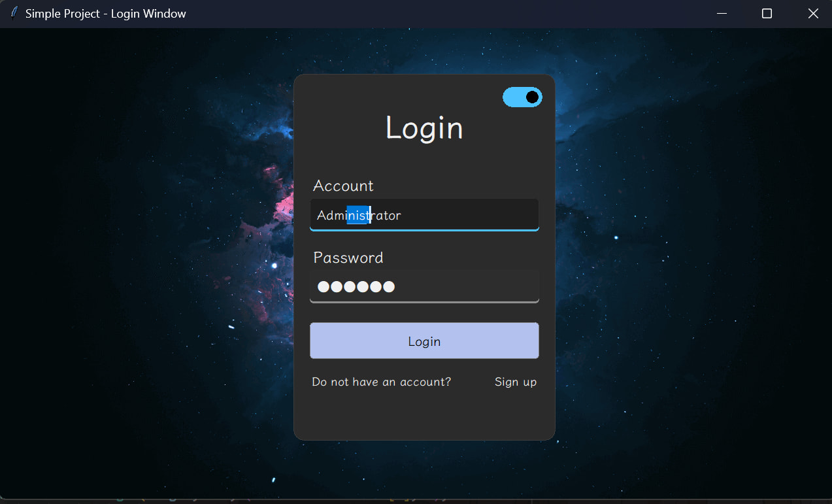Click the "Do not have an account?" text
Screen dimensions: 832x504
coord(382,382)
